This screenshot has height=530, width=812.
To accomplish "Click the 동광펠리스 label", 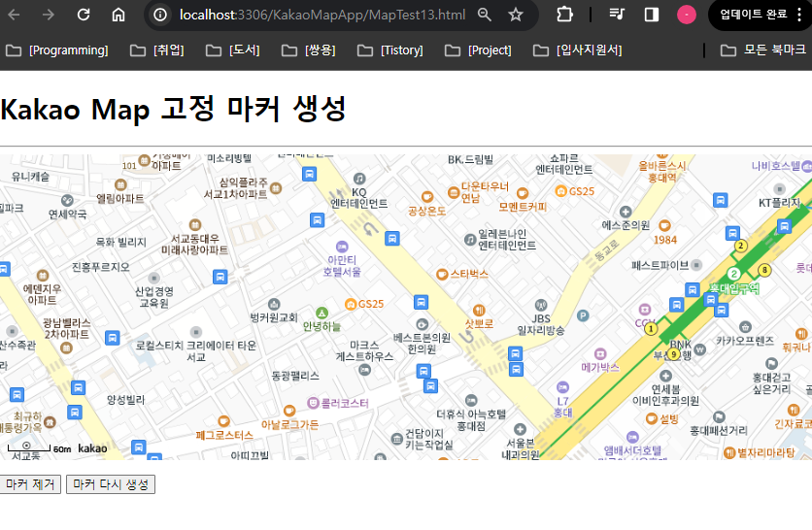I will click(x=295, y=376).
